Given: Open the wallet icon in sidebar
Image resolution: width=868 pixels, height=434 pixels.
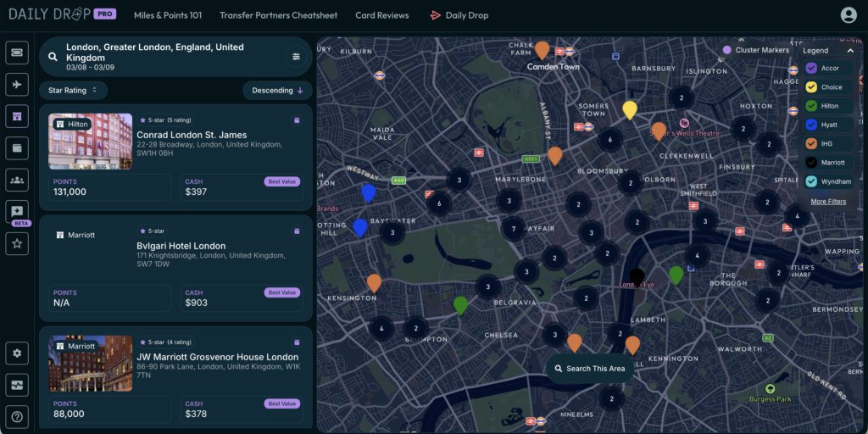Looking at the screenshot, I should (x=17, y=147).
